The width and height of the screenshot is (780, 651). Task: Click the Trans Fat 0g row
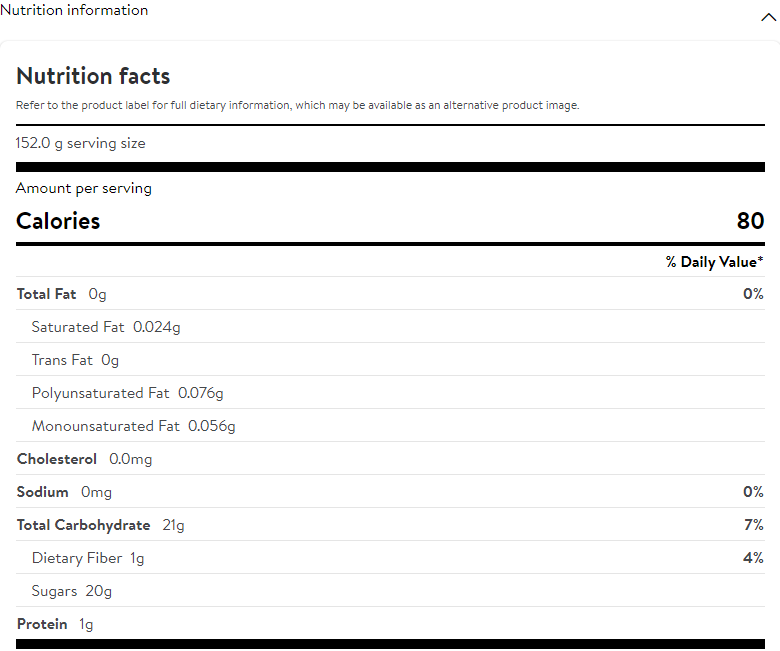pyautogui.click(x=75, y=360)
